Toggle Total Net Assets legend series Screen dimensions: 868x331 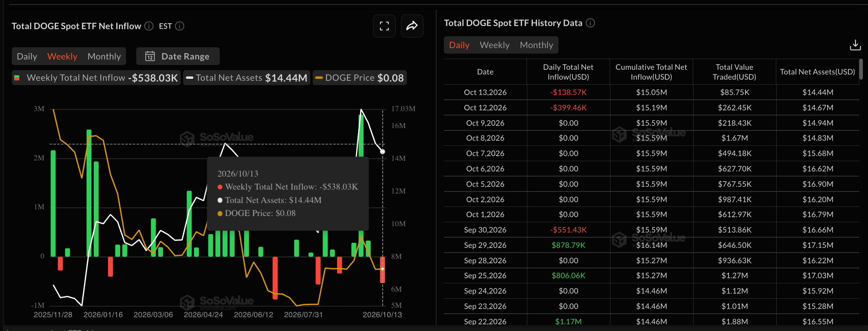coord(247,78)
